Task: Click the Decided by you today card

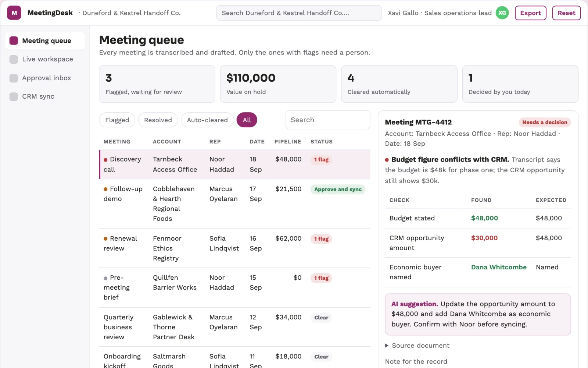Action: coord(520,84)
